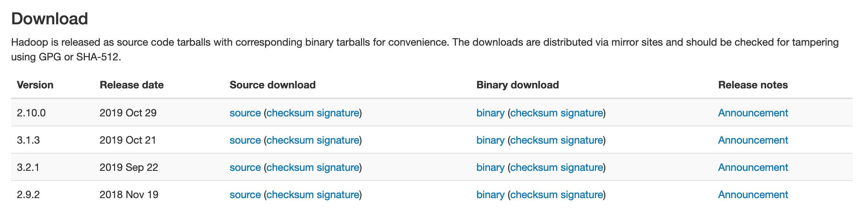Open binary signature for Hadoop 3.2.1
The image size is (868, 218).
click(x=582, y=167)
